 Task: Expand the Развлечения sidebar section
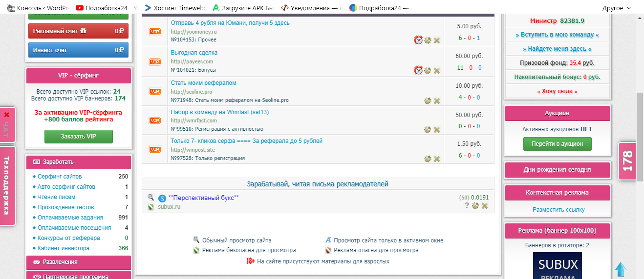click(79, 262)
